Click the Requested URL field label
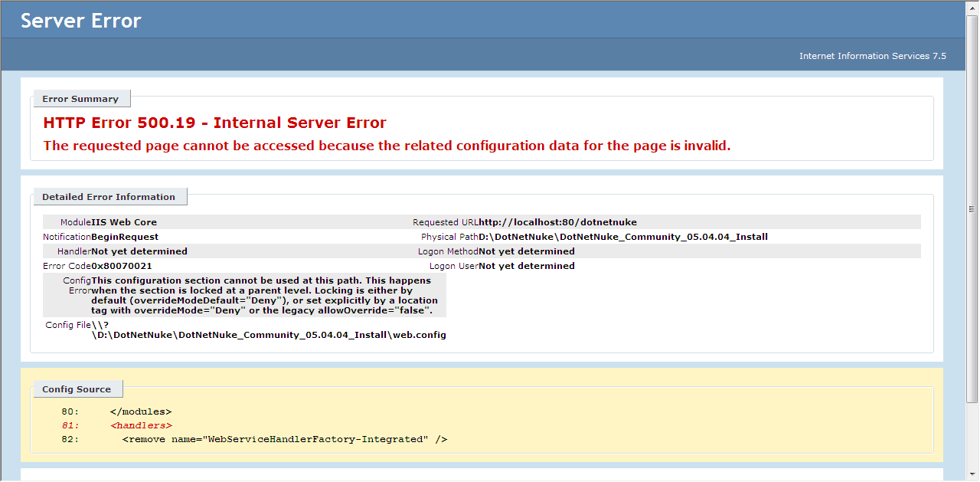Screen dimensions: 980x482 [x=446, y=222]
